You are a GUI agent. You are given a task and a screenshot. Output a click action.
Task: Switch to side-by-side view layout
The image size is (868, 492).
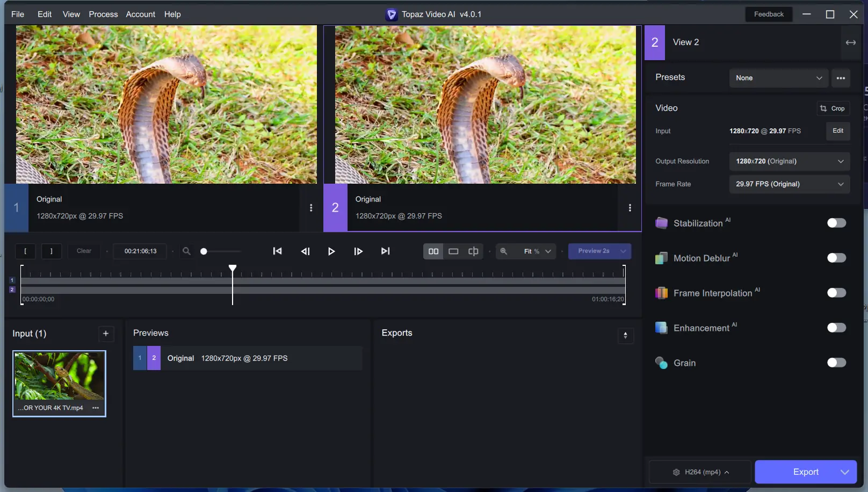[x=433, y=251]
